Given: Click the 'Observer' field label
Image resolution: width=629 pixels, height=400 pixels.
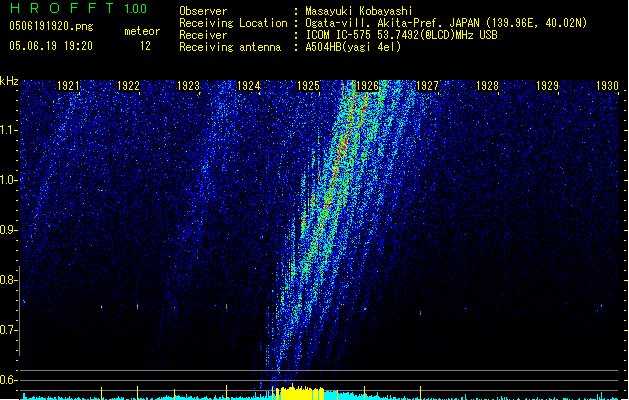Looking at the screenshot, I should [x=203, y=11].
